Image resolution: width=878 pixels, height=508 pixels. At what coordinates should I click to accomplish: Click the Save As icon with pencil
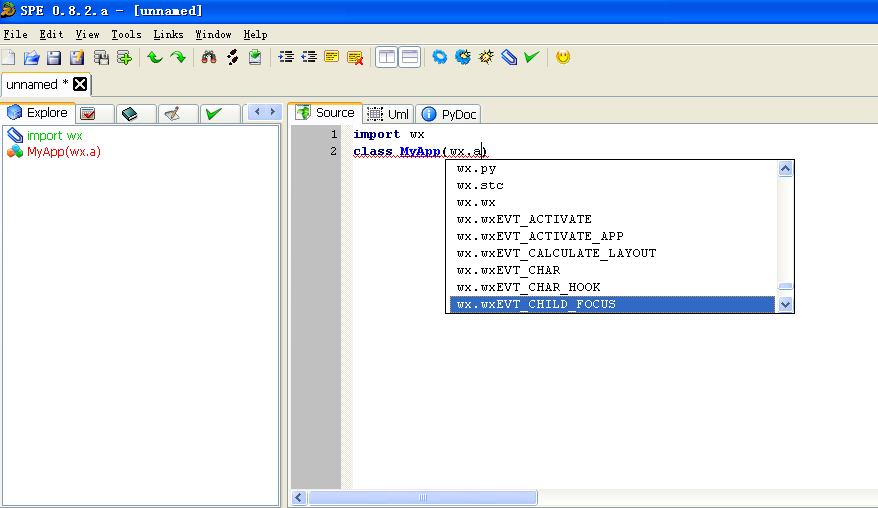pyautogui.click(x=77, y=57)
